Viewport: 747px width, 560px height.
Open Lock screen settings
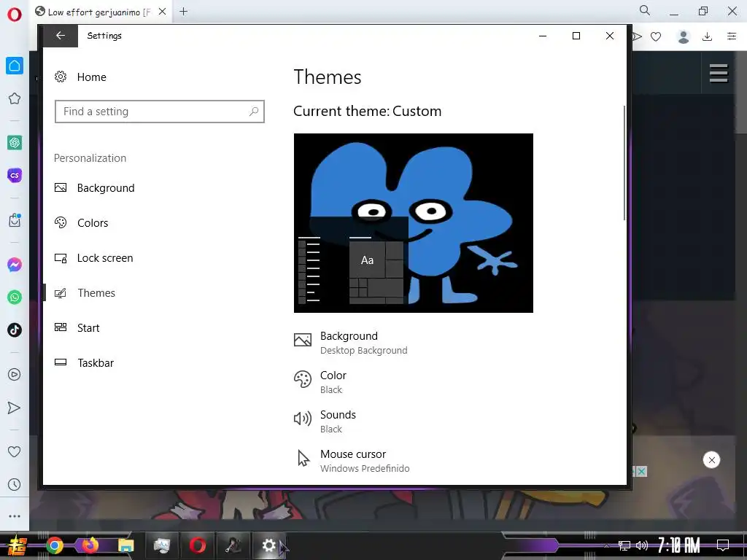[x=93, y=258]
